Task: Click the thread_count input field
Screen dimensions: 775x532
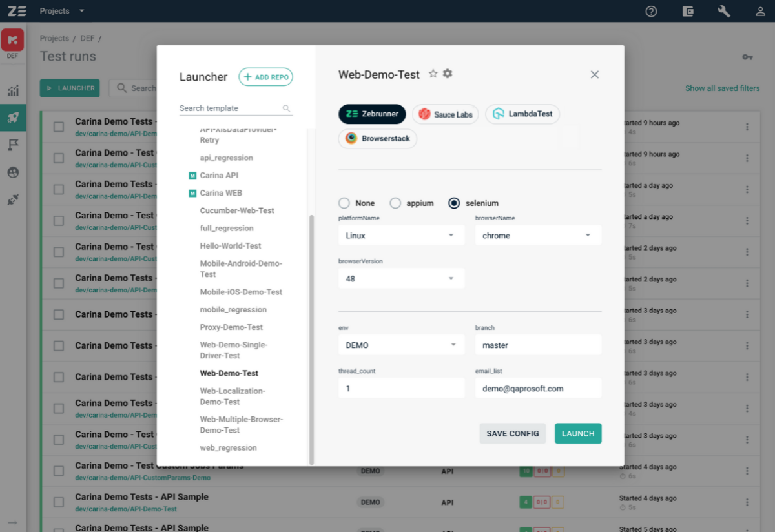Action: (x=401, y=388)
